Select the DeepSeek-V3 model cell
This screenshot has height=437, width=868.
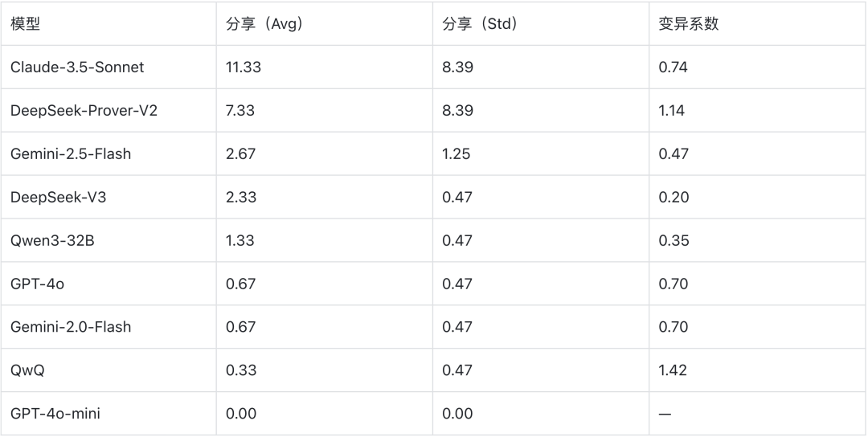point(58,198)
